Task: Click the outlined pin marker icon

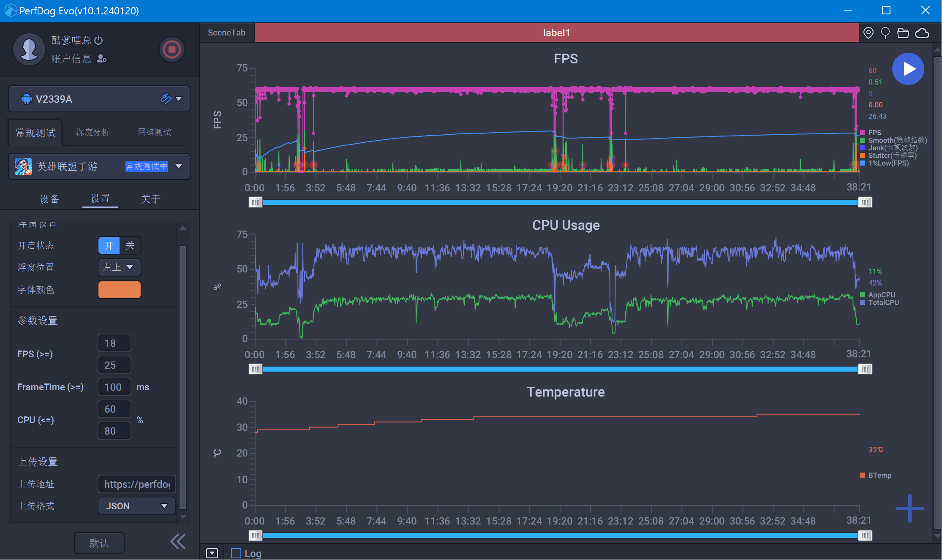Action: pyautogui.click(x=885, y=33)
